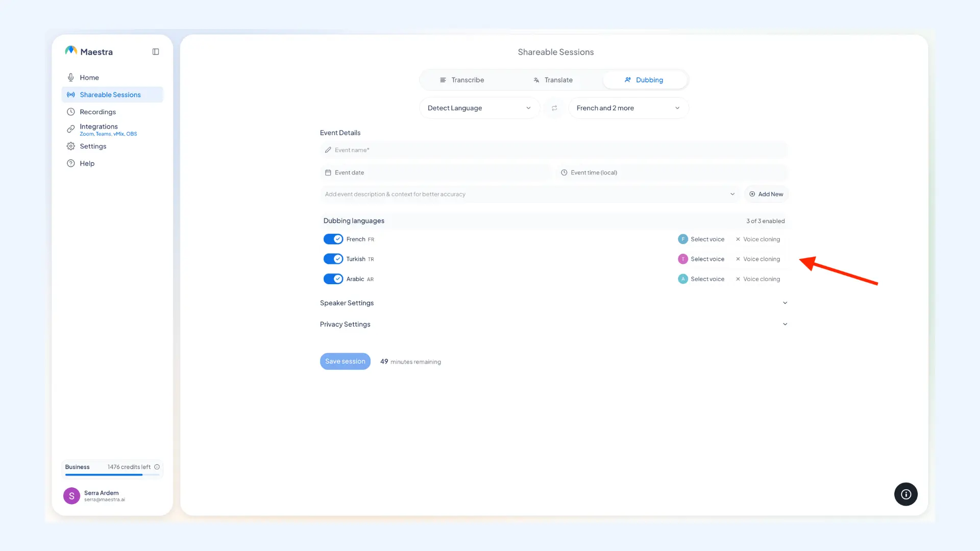
Task: Expand Privacy Settings section
Action: click(x=554, y=324)
